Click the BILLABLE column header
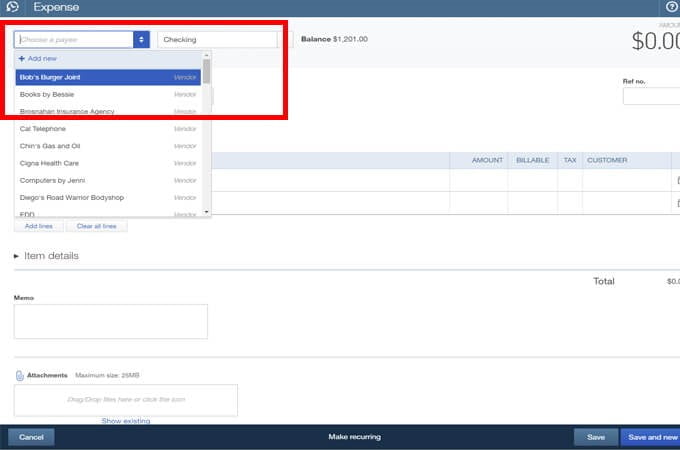The image size is (680, 450). pos(533,160)
